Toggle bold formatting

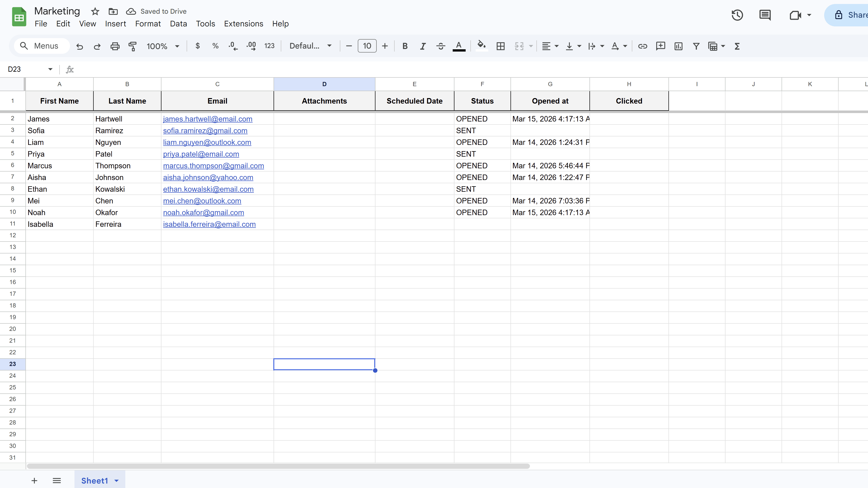click(405, 46)
